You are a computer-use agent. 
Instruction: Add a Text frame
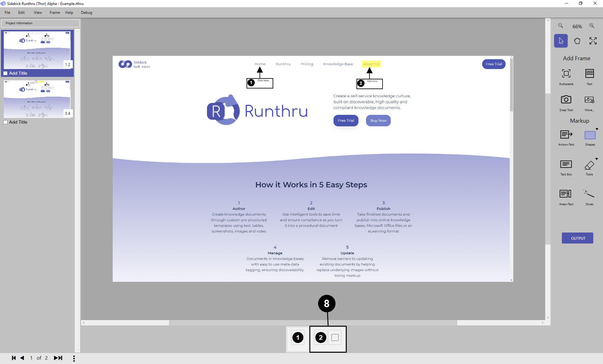(589, 74)
